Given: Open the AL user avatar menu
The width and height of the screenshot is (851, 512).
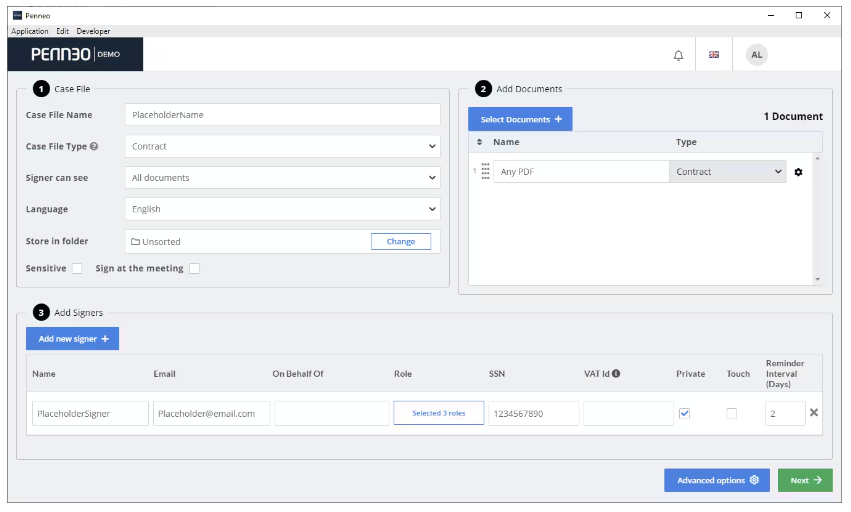Looking at the screenshot, I should pyautogui.click(x=757, y=55).
